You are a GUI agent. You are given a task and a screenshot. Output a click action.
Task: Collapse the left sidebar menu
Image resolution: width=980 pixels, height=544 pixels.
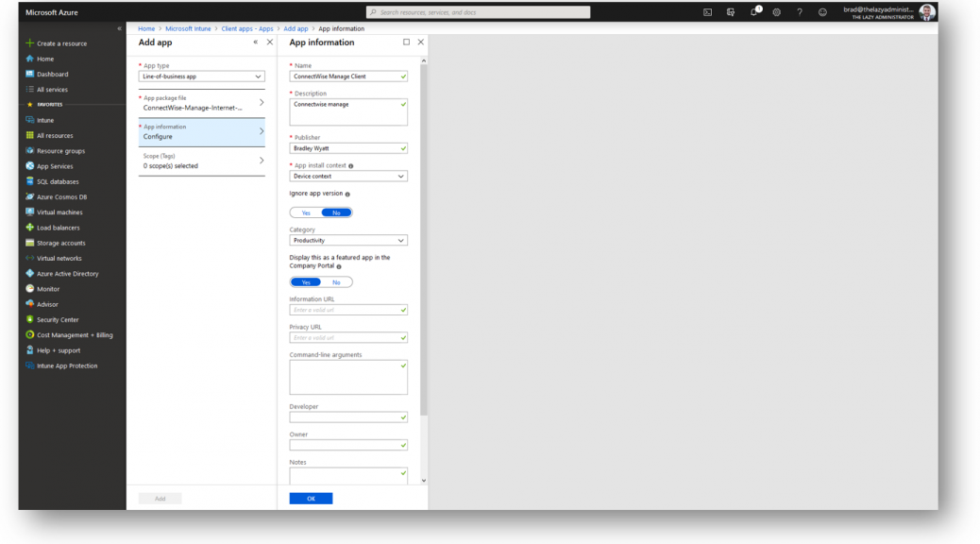tap(119, 28)
